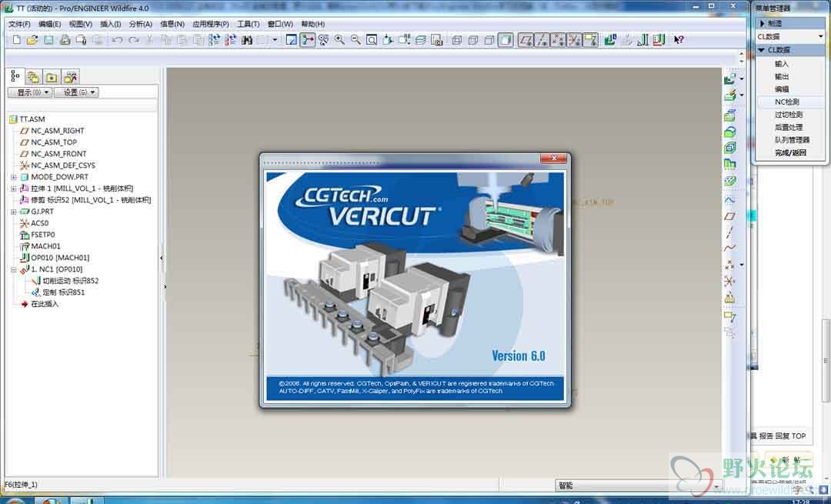
Task: Click the Zoom In magnifier icon
Action: (x=339, y=40)
